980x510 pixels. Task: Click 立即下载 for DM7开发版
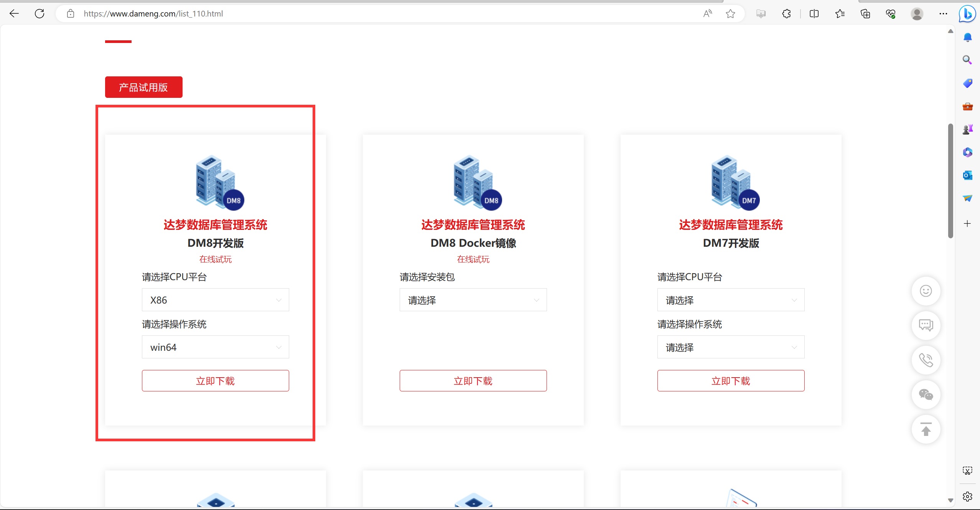click(731, 381)
